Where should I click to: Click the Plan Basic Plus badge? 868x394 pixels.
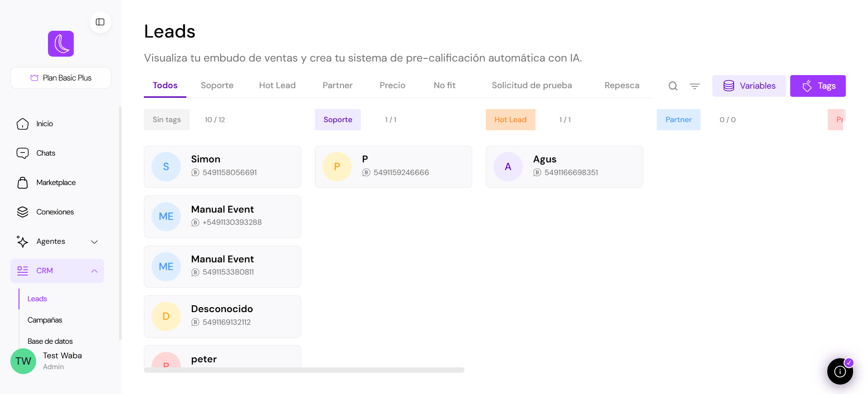[x=61, y=78]
